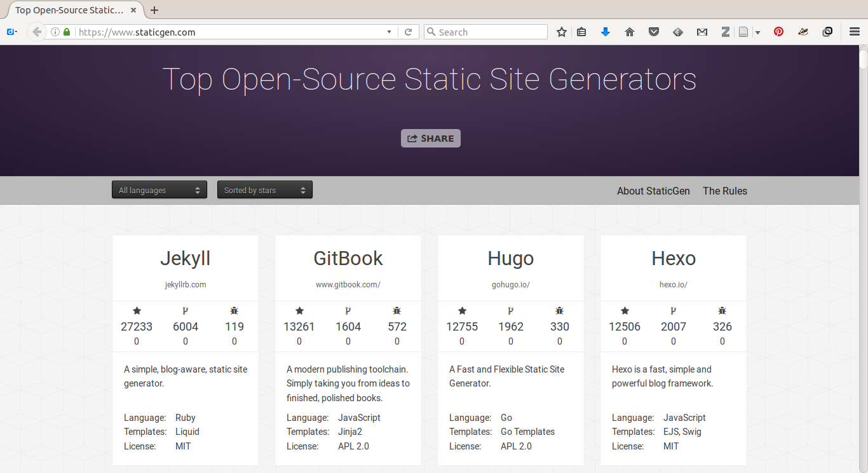
Task: Open a new browser tab
Action: 154,10
